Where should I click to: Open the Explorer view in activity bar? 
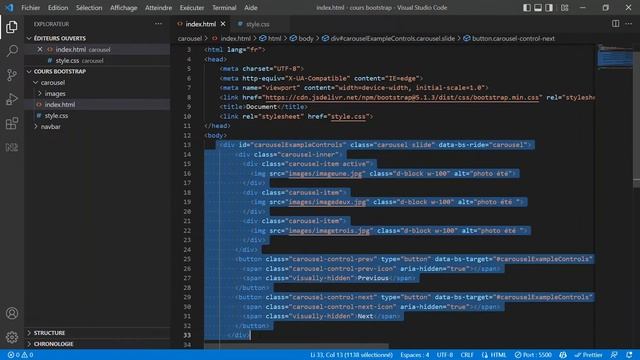[x=12, y=27]
